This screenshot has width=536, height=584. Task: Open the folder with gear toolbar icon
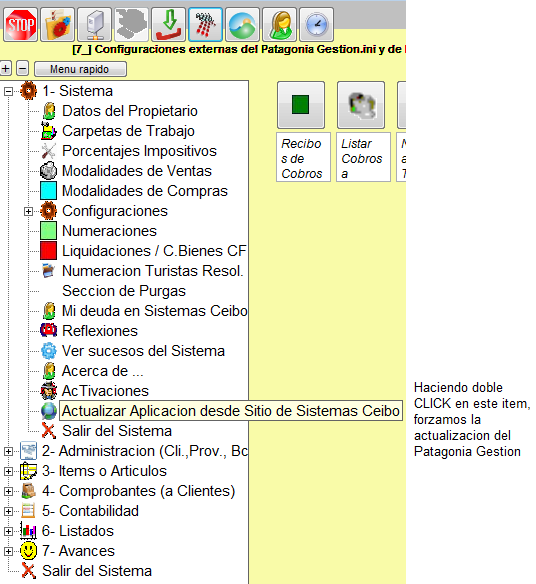pos(57,25)
